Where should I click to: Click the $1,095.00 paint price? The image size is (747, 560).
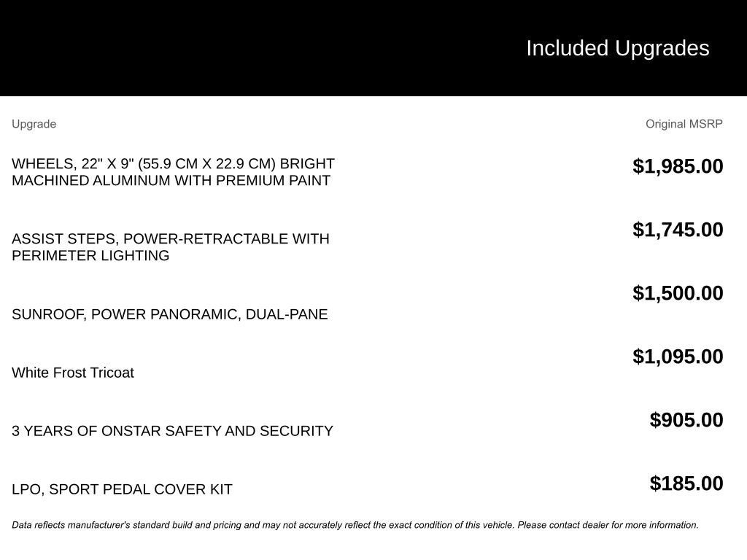tap(678, 357)
